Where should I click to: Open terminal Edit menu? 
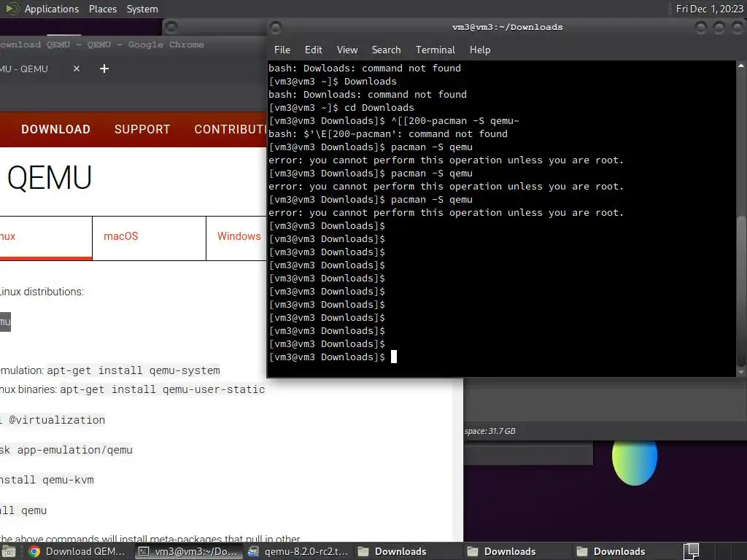click(313, 50)
